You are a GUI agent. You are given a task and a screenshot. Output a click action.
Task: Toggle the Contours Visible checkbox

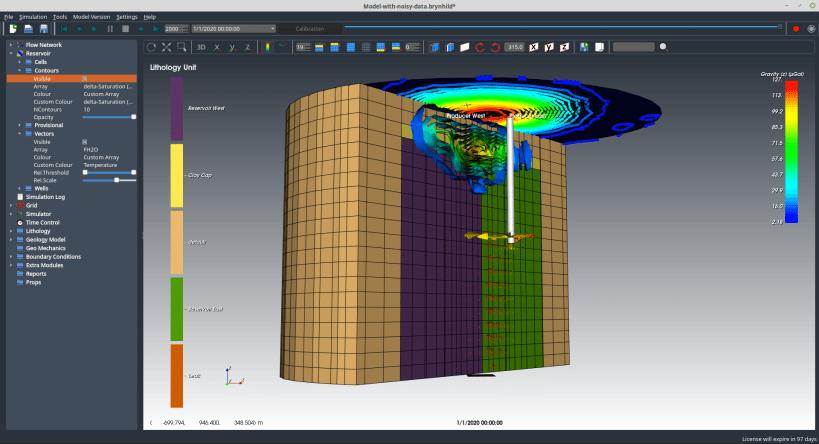coord(84,78)
